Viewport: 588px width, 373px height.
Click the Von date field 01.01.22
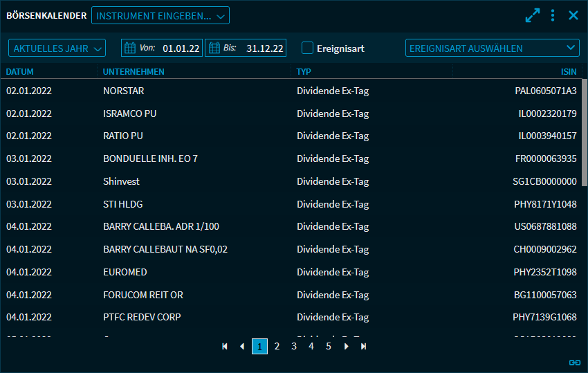coord(181,48)
